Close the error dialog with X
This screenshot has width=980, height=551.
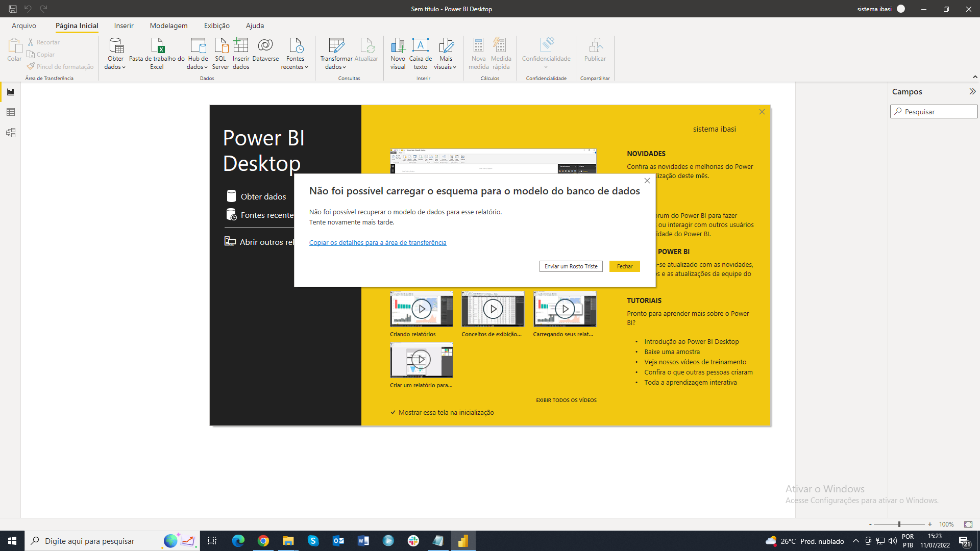[x=647, y=181]
